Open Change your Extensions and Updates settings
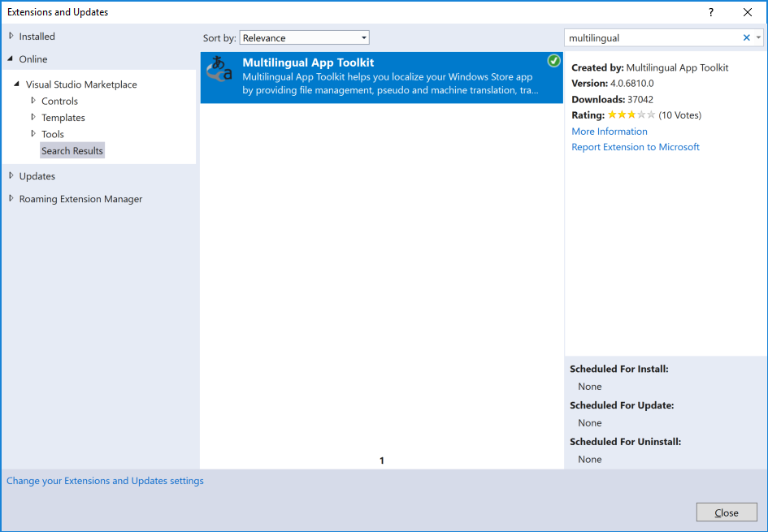Viewport: 768px width, 532px height. (x=105, y=481)
